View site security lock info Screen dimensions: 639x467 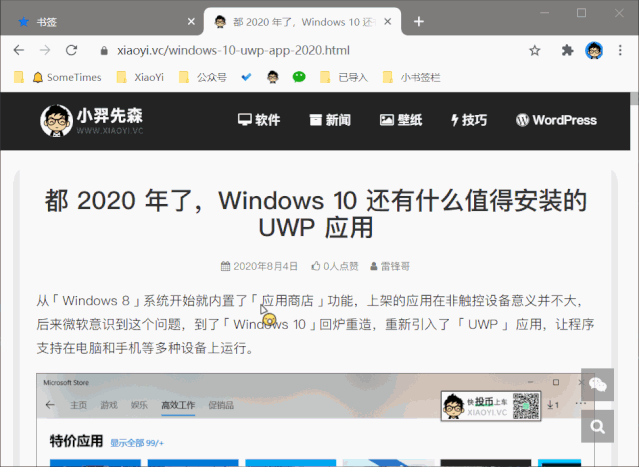coord(104,51)
